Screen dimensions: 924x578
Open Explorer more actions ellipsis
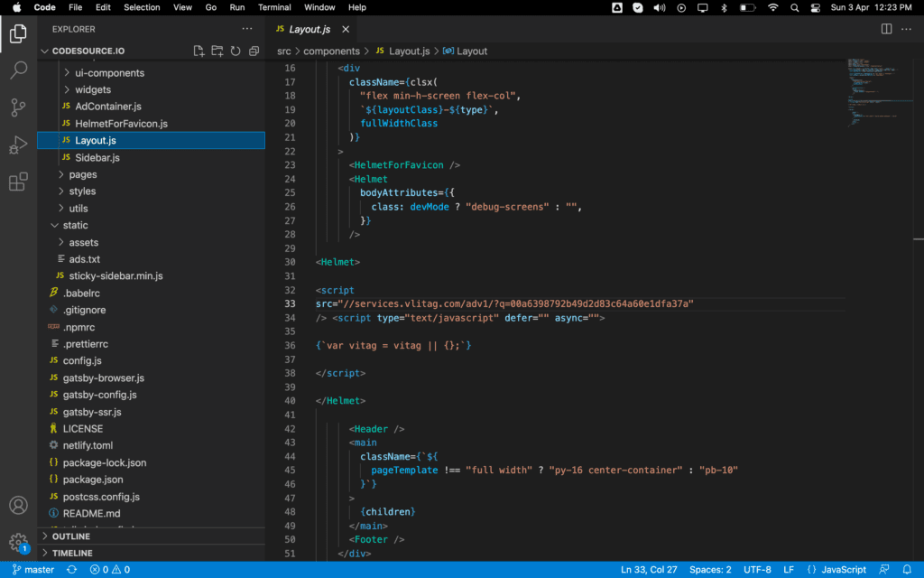point(247,29)
